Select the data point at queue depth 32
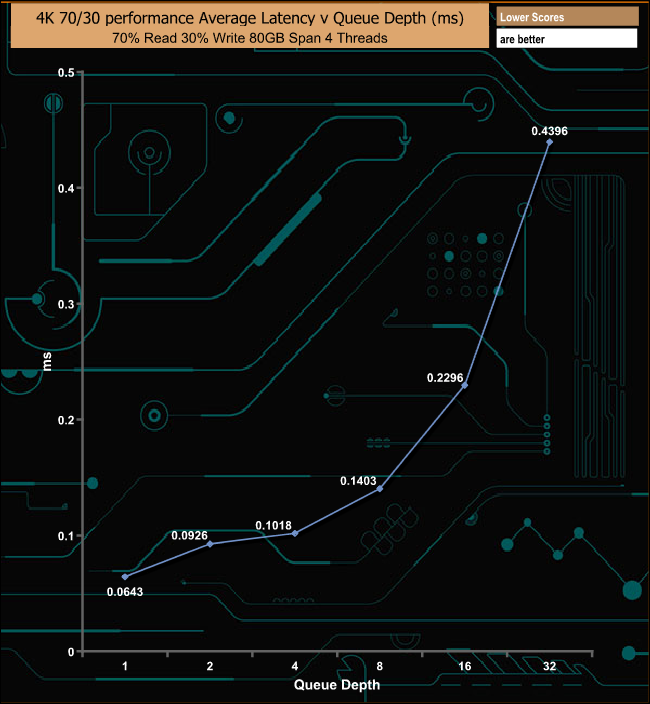Screen dimensions: 650x704 tap(549, 142)
